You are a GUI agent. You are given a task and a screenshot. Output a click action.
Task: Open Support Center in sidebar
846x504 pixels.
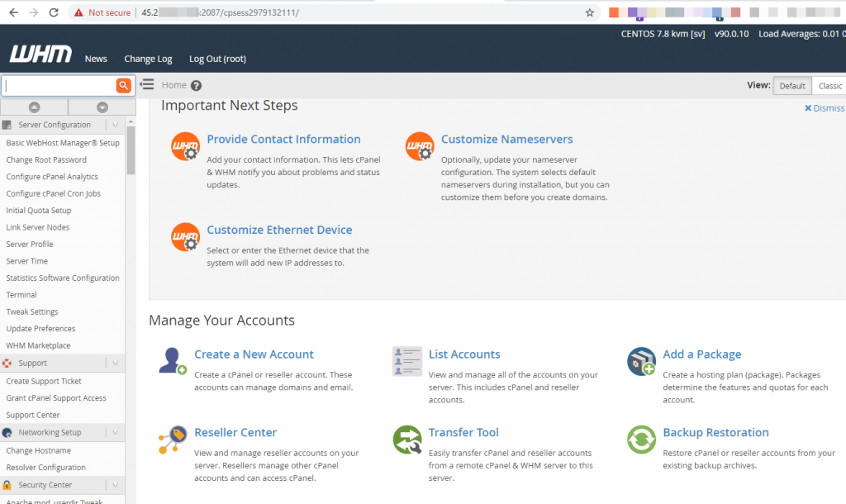(x=33, y=415)
